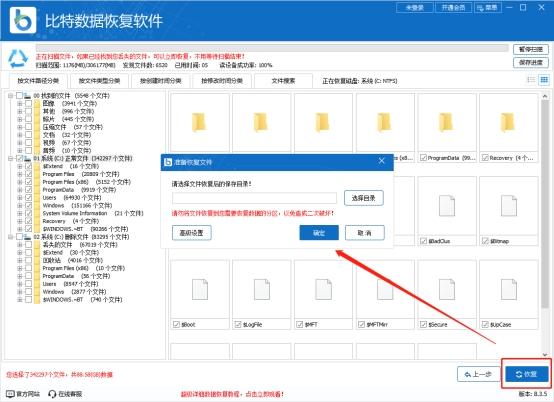Switch to list view icon
The width and height of the screenshot is (554, 402).
(531, 80)
